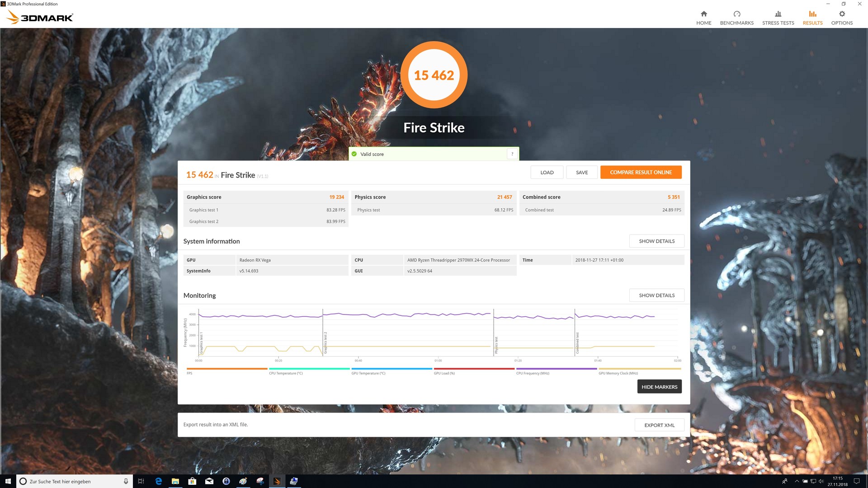This screenshot has width=868, height=488.
Task: Open File Explorer from taskbar
Action: 175,481
